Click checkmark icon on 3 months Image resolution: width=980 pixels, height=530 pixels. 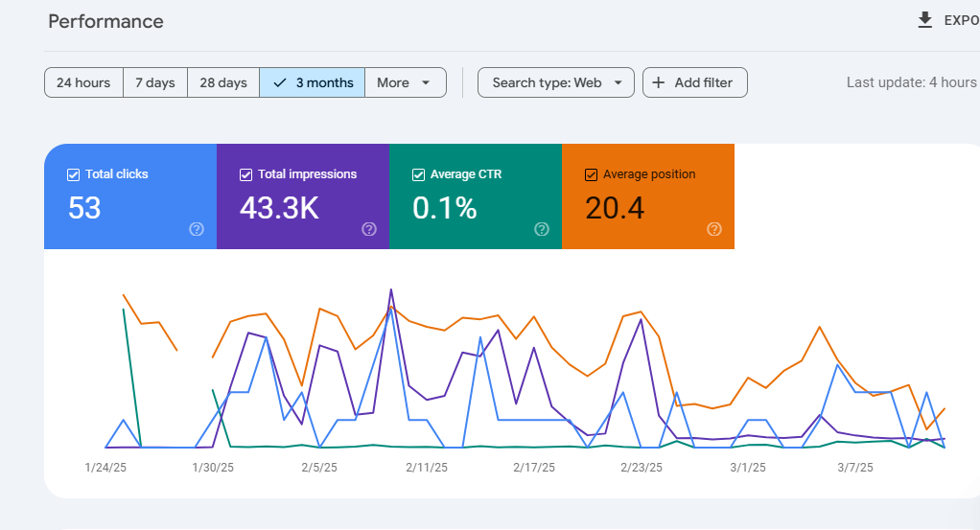[280, 82]
